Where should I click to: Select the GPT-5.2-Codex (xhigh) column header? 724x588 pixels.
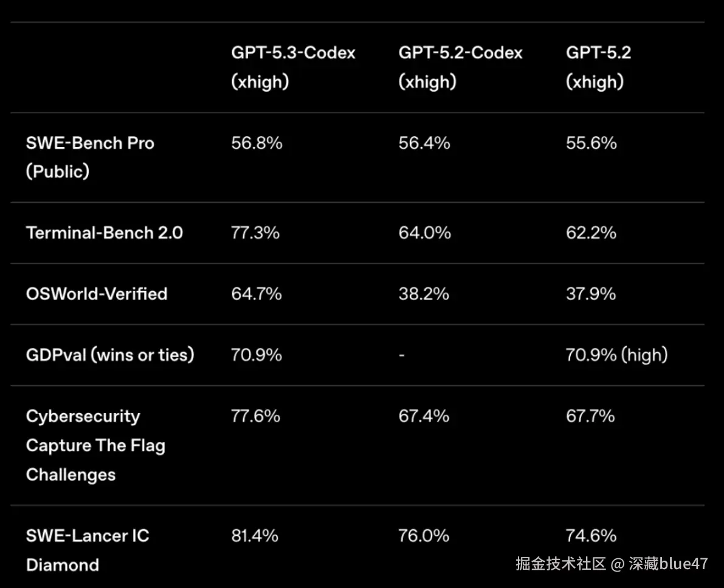coord(460,67)
